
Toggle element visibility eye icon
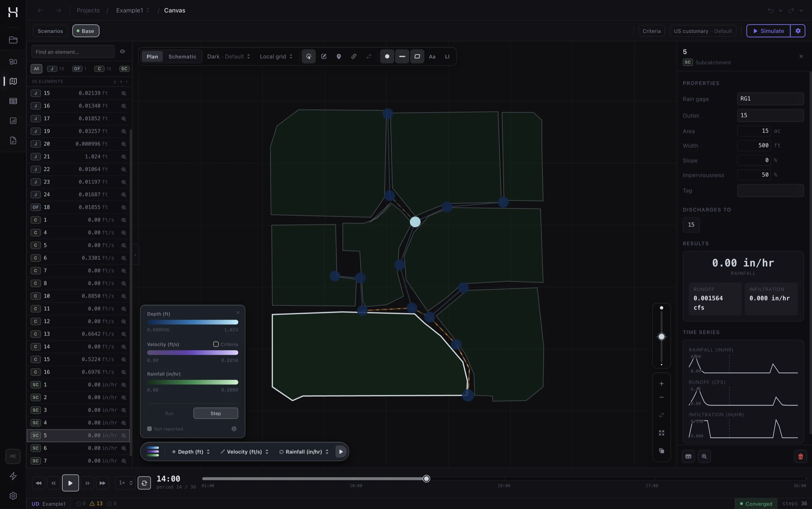pyautogui.click(x=122, y=52)
